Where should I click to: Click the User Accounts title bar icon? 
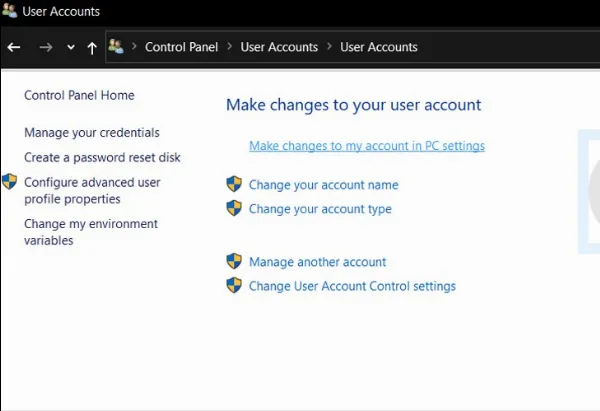pyautogui.click(x=9, y=11)
